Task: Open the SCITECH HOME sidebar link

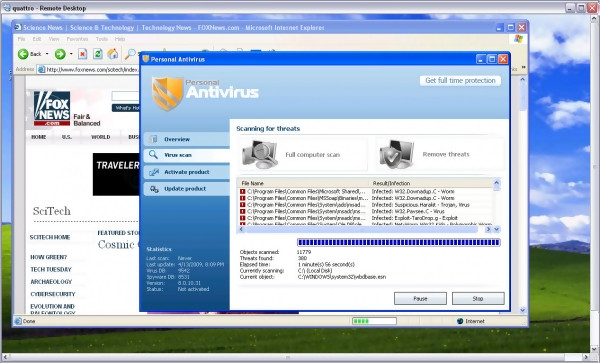Action: point(50,237)
